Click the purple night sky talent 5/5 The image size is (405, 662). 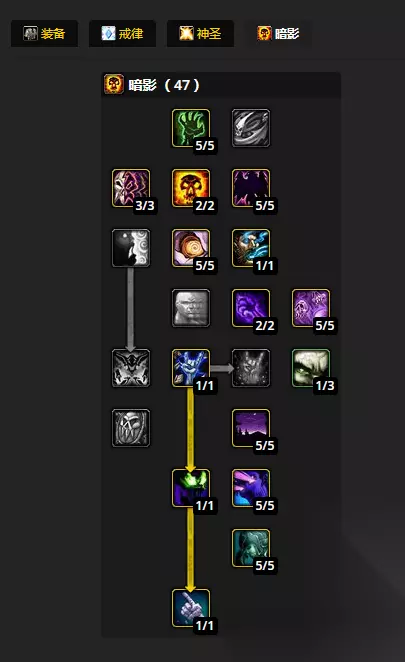coord(251,428)
